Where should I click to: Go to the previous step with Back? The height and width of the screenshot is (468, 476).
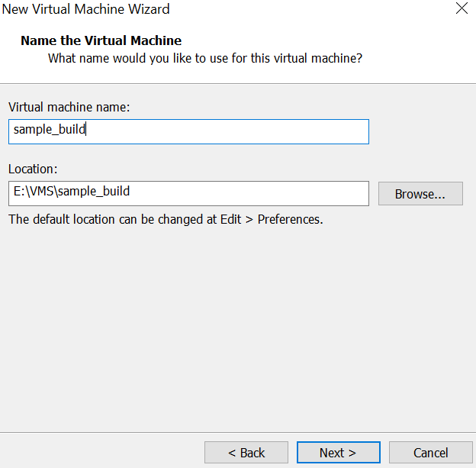[x=246, y=453]
